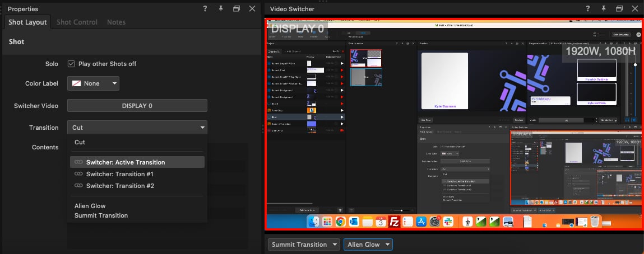Click Outlook in the previewed Dock

pos(354,222)
